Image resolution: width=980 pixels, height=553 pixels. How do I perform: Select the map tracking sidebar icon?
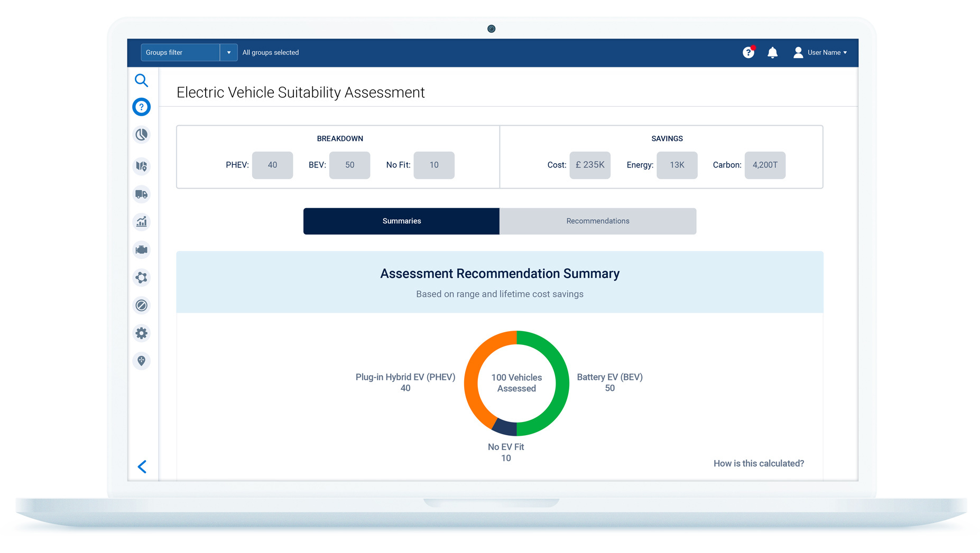click(x=141, y=166)
